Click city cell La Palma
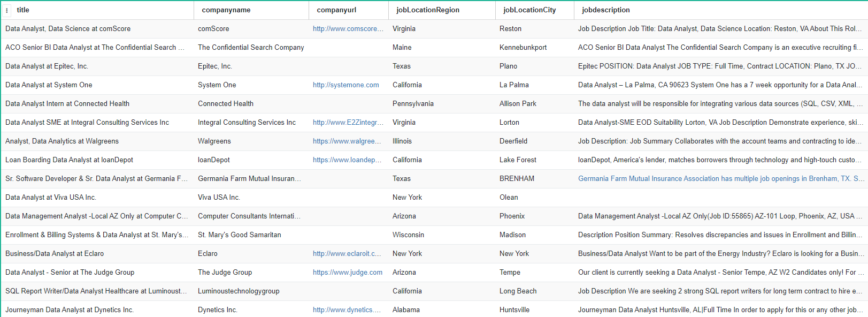This screenshot has width=868, height=317. [x=514, y=85]
